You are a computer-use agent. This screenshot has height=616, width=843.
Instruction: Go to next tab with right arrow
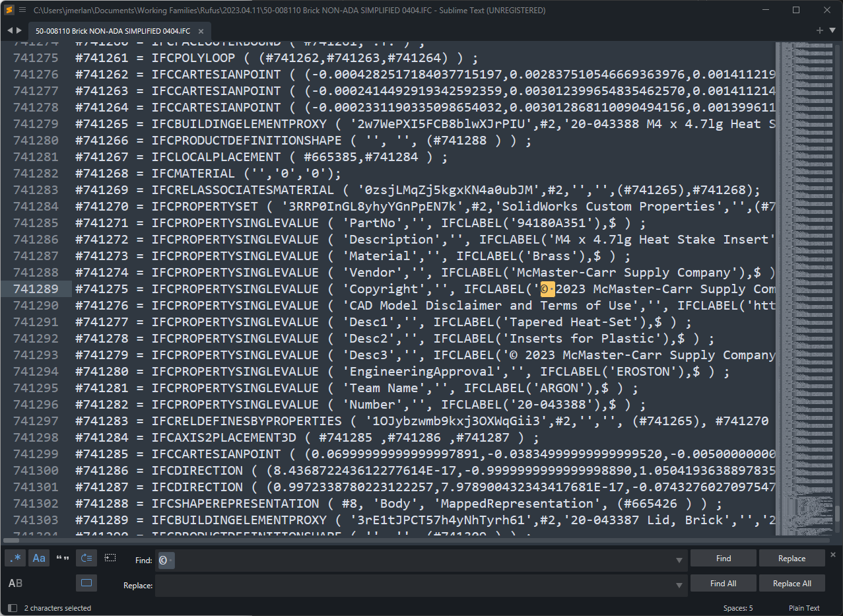19,31
